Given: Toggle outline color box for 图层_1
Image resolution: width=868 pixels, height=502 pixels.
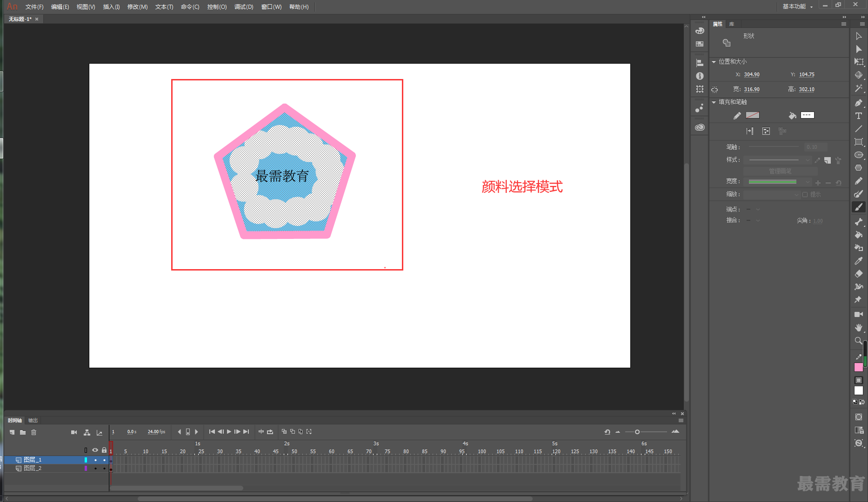Looking at the screenshot, I should (x=86, y=460).
